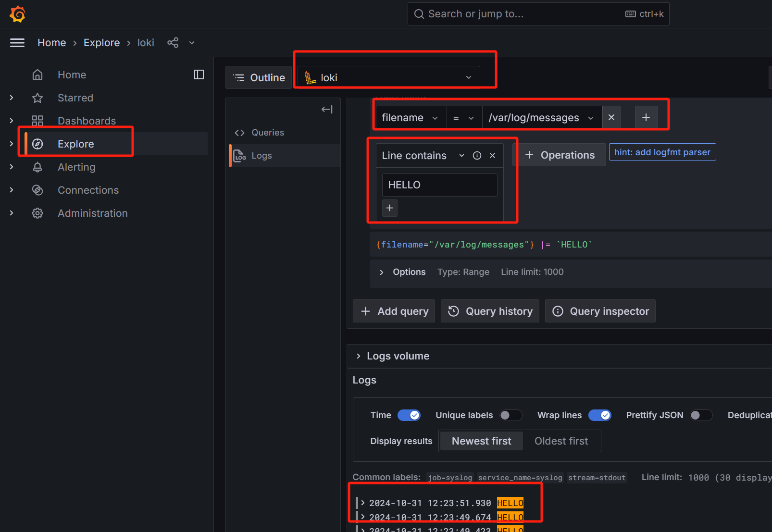The height and width of the screenshot is (532, 772).
Task: Toggle the Wrap lines switch
Action: (x=600, y=415)
